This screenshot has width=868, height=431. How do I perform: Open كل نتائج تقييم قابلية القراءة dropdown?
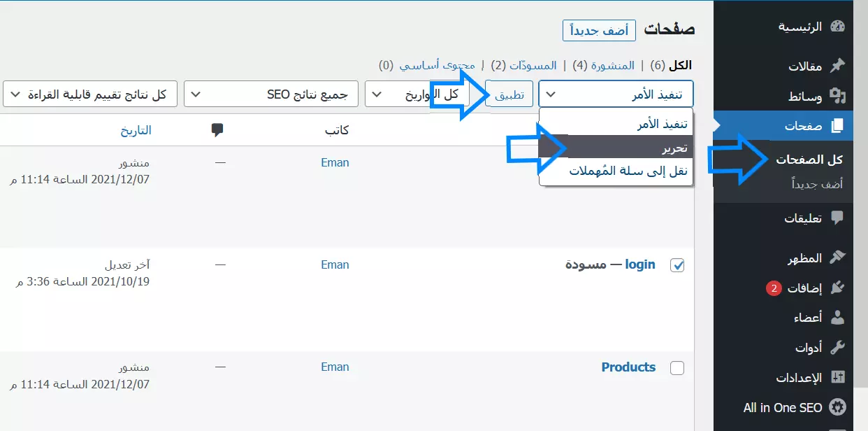tap(90, 94)
